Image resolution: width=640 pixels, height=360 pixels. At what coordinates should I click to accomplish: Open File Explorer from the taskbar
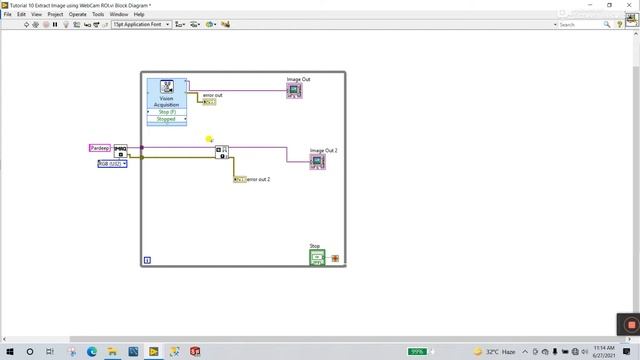pos(112,351)
